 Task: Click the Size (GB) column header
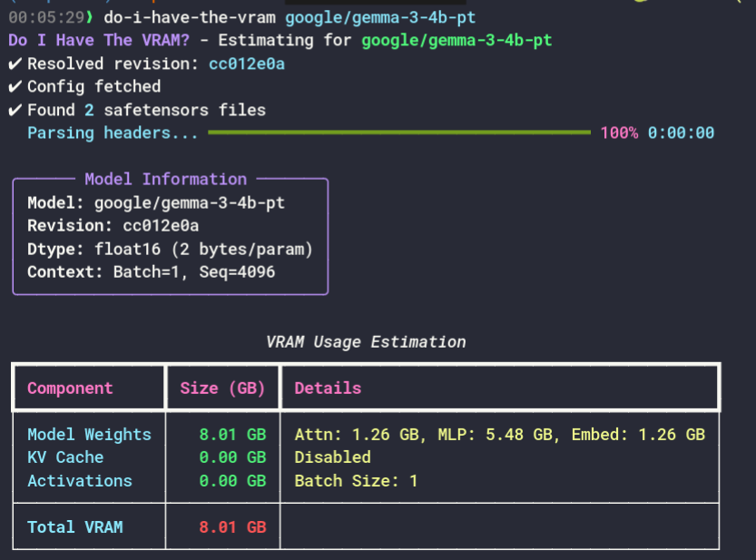[x=222, y=388]
